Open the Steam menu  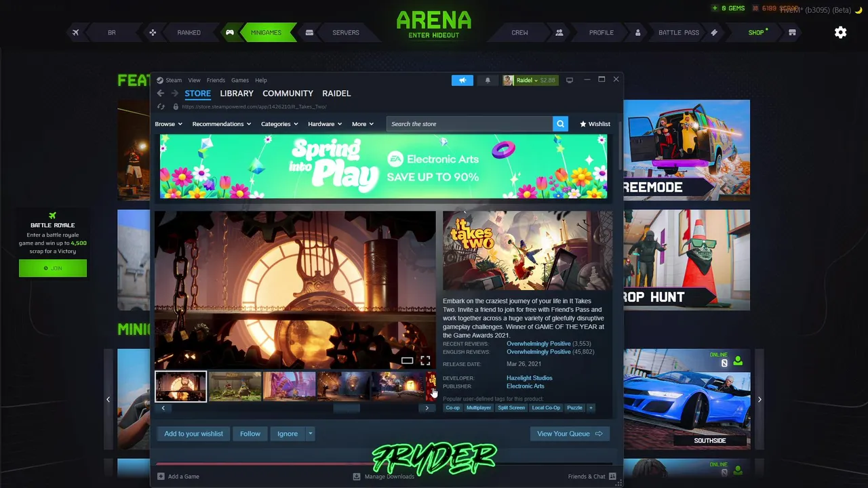pos(174,80)
